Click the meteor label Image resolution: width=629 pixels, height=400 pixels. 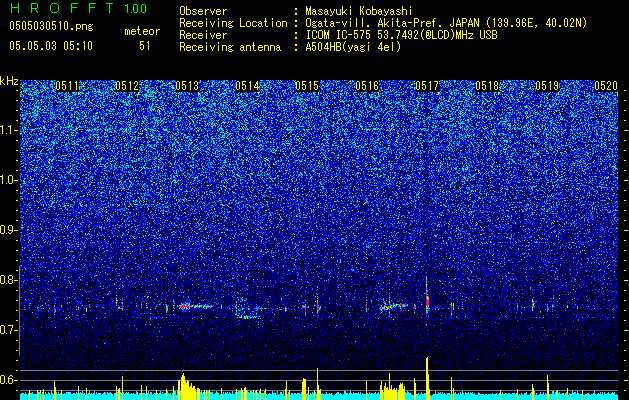(x=142, y=31)
